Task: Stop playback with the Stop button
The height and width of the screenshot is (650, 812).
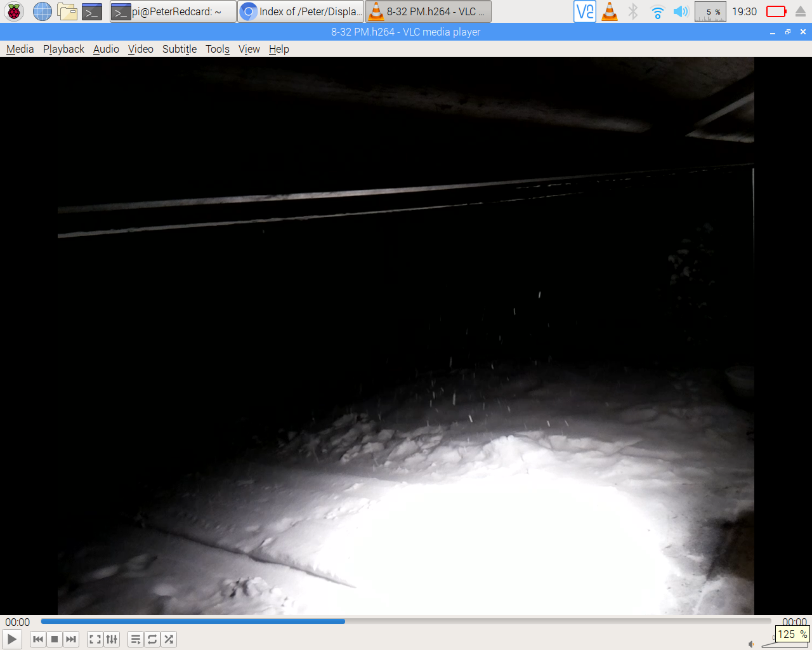Action: (55, 639)
